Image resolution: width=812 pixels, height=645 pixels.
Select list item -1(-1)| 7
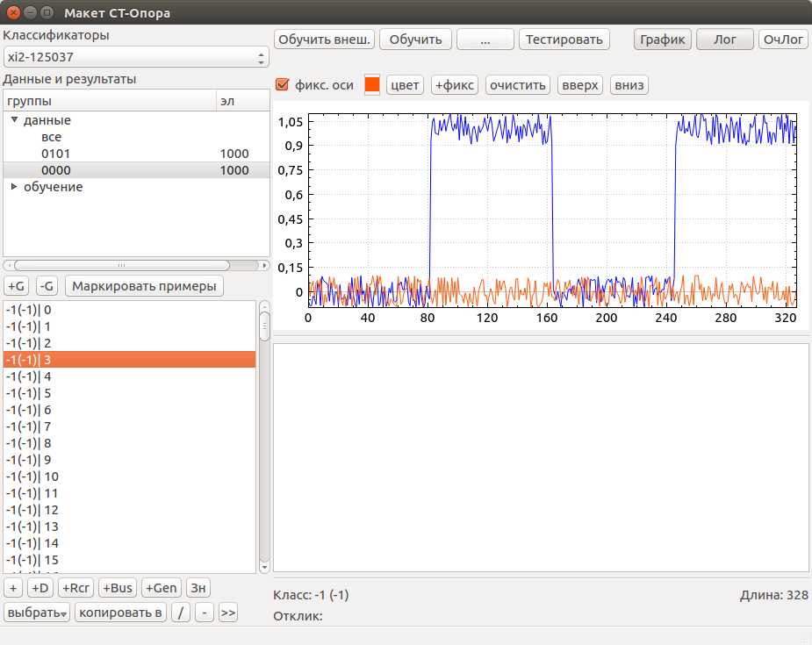click(x=129, y=426)
